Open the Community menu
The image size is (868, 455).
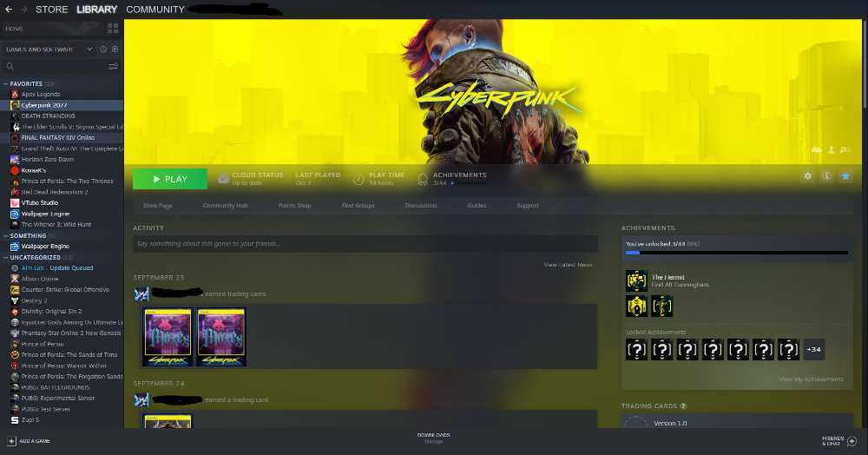click(155, 10)
